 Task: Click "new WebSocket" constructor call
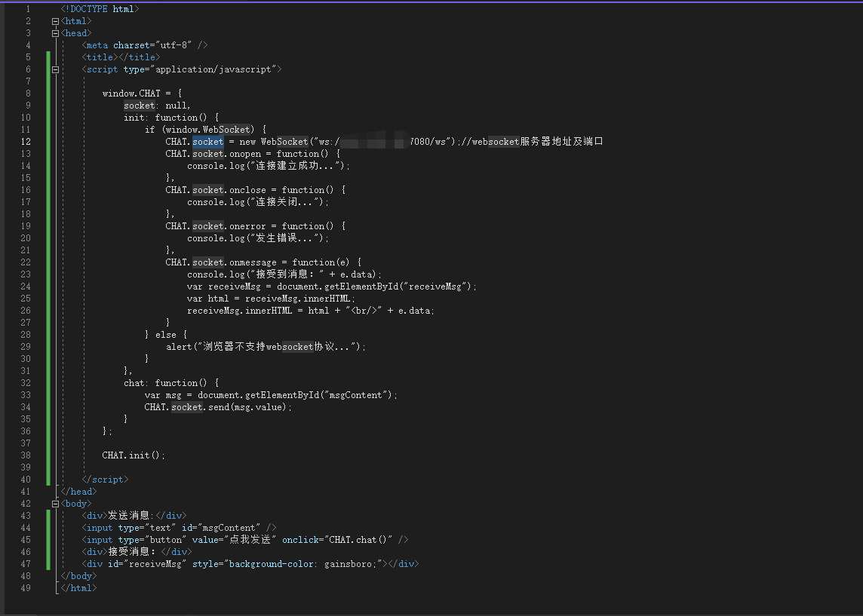274,142
